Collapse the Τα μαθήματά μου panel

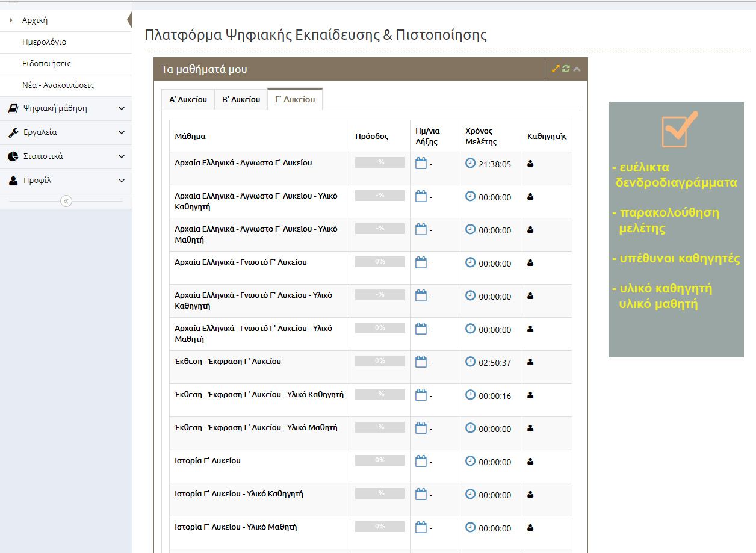coord(577,69)
